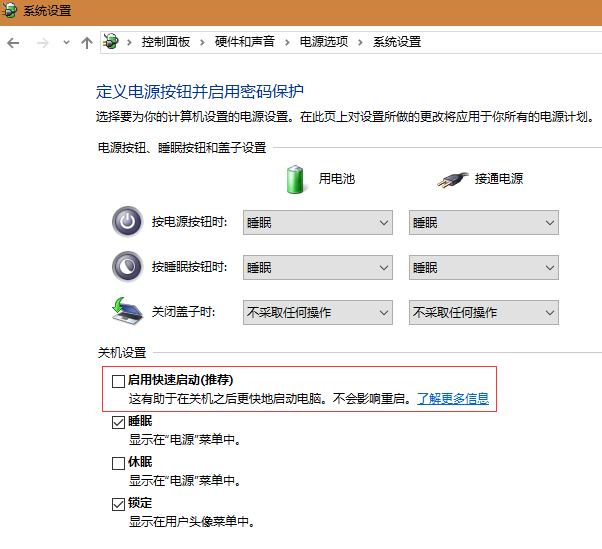Open lid close plugged-in dropdown
Screen dimensions: 602x549
click(484, 312)
